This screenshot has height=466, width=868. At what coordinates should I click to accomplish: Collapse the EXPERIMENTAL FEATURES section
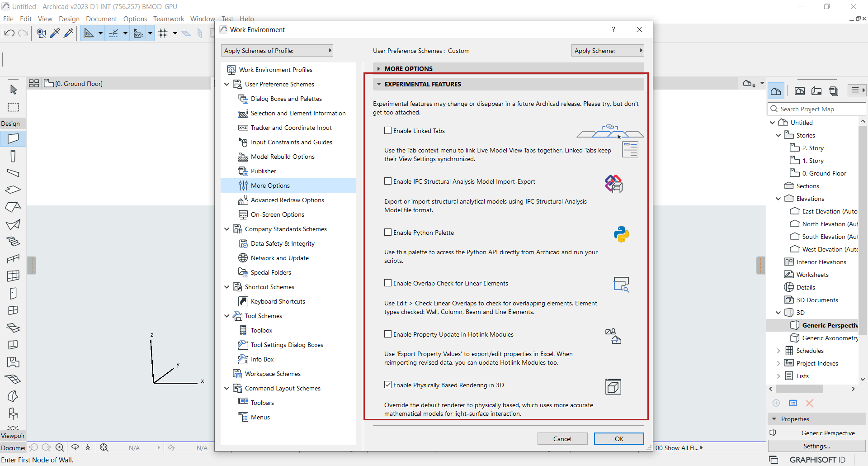click(379, 84)
